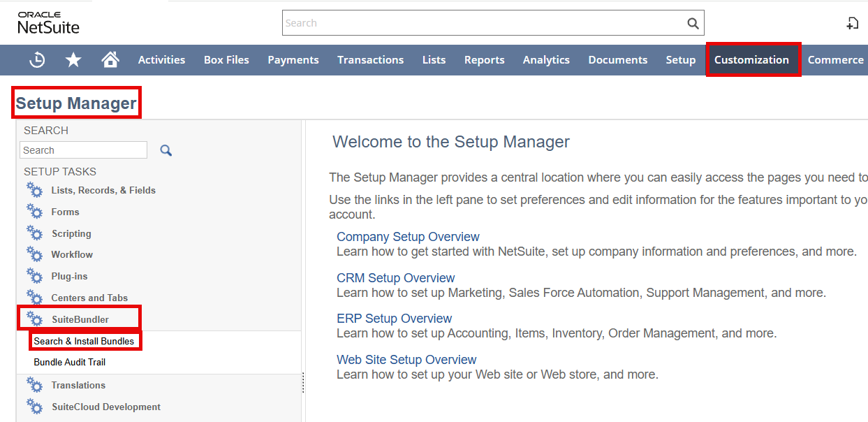Open the Activities menu
Screen dimensions: 868x422
(x=161, y=60)
